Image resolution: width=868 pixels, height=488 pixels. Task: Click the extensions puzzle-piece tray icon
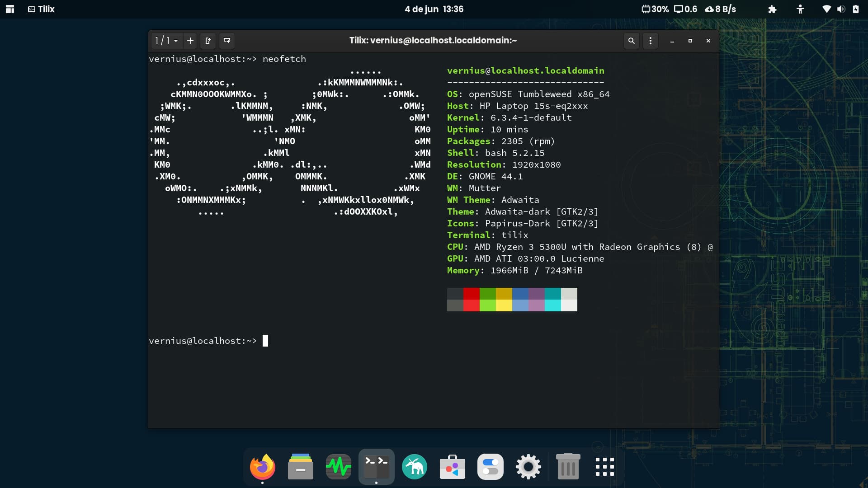(x=772, y=9)
